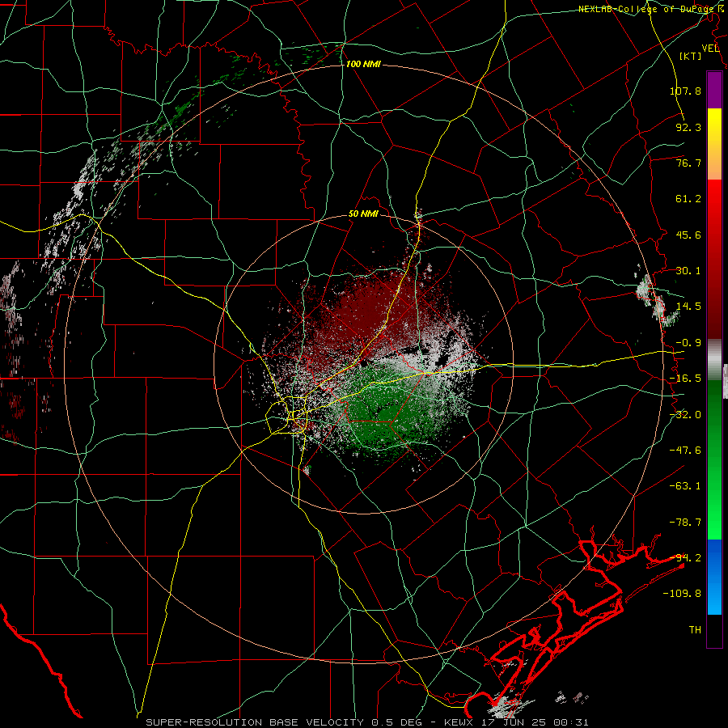This screenshot has height=728, width=728.
Task: Click the SUPER-RESOLUTION BASE VELOCITY caption text
Action: click(x=256, y=722)
